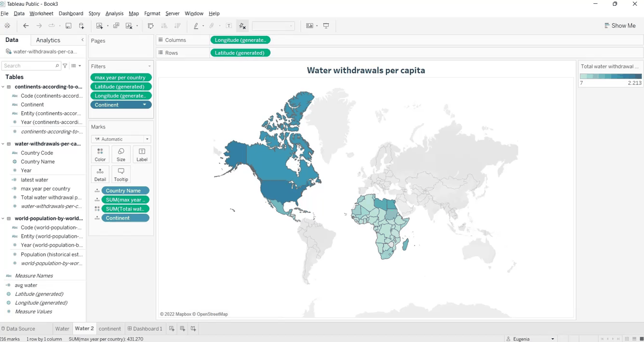The height and width of the screenshot is (342, 644).
Task: Open the Detail marks card
Action: pyautogui.click(x=100, y=174)
